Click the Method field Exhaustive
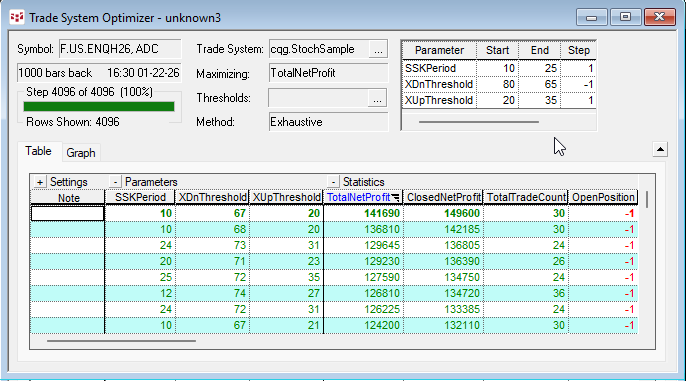 328,122
